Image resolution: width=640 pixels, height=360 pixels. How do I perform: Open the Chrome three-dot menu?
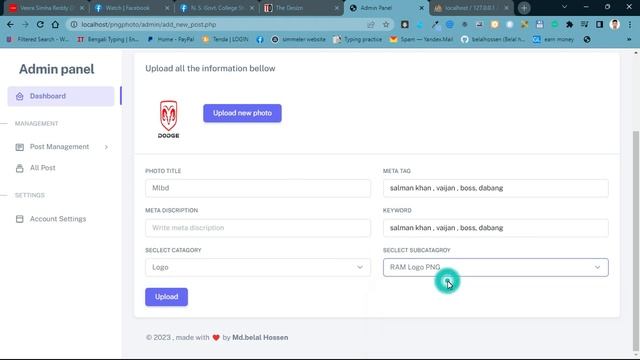point(629,24)
